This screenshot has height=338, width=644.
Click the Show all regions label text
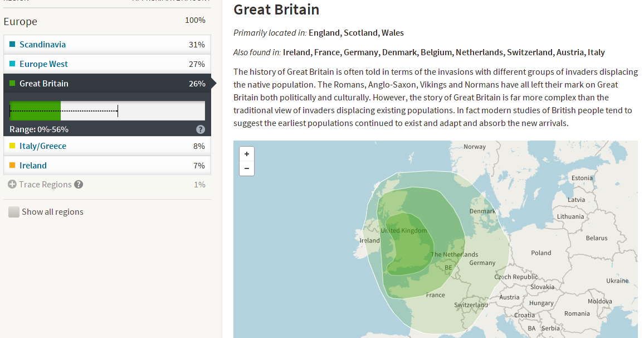click(x=52, y=212)
